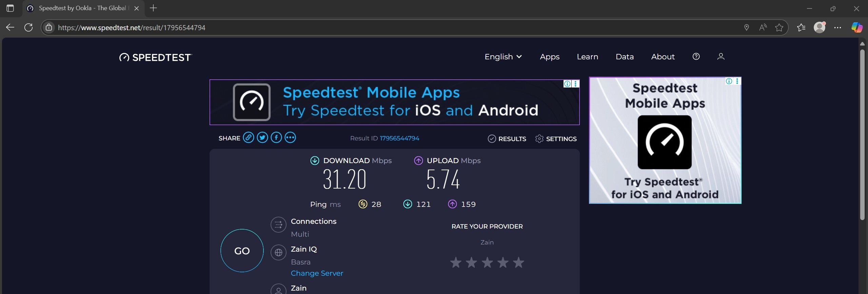
Task: Open the Learn menu
Action: (588, 57)
